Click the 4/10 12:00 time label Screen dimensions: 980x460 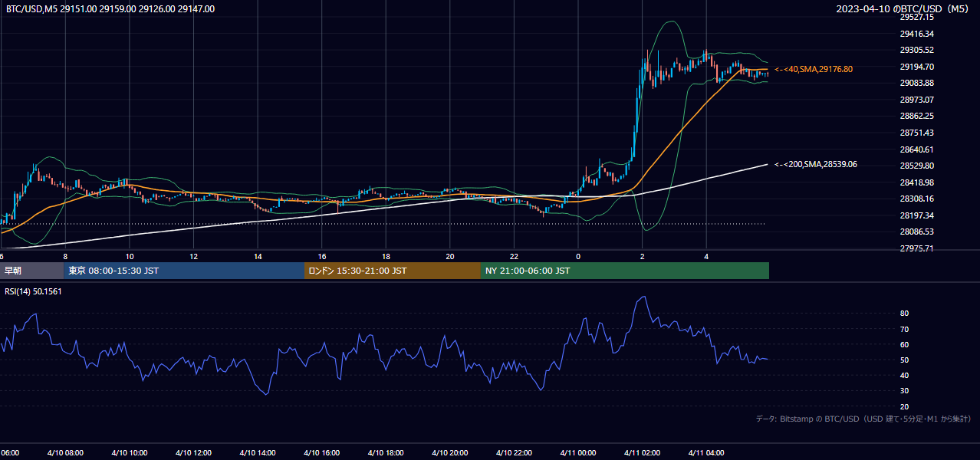tap(193, 453)
